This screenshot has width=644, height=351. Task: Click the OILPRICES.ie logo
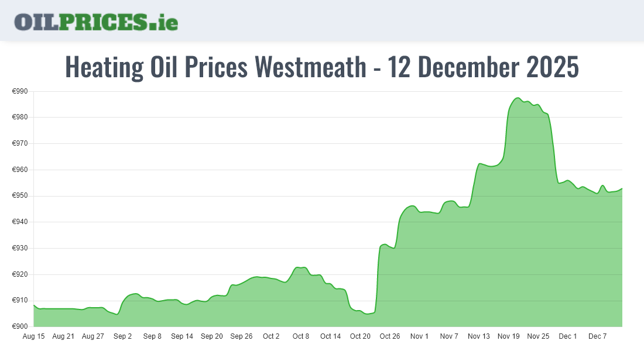click(x=96, y=21)
